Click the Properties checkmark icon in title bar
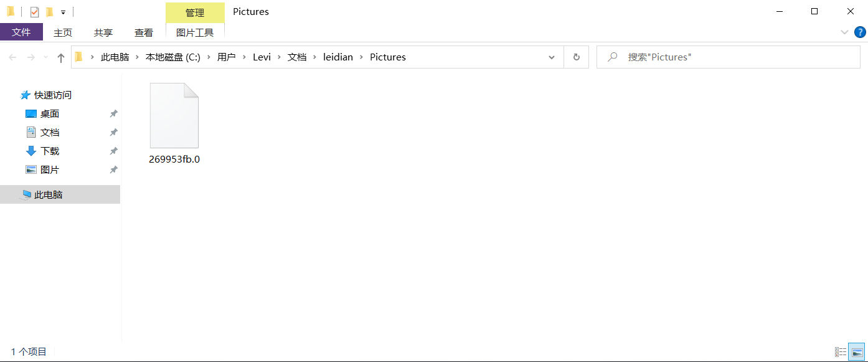 point(34,12)
